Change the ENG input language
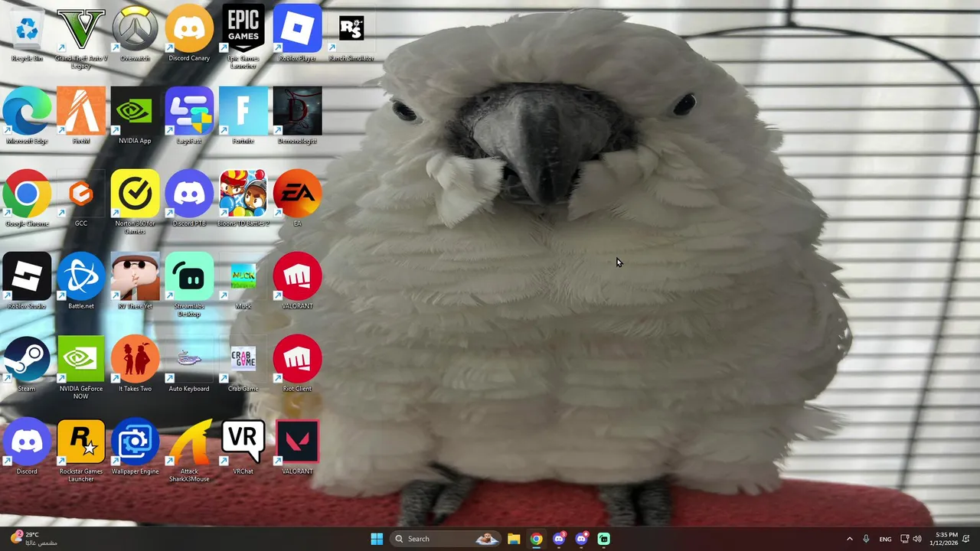980x551 pixels. [x=885, y=539]
